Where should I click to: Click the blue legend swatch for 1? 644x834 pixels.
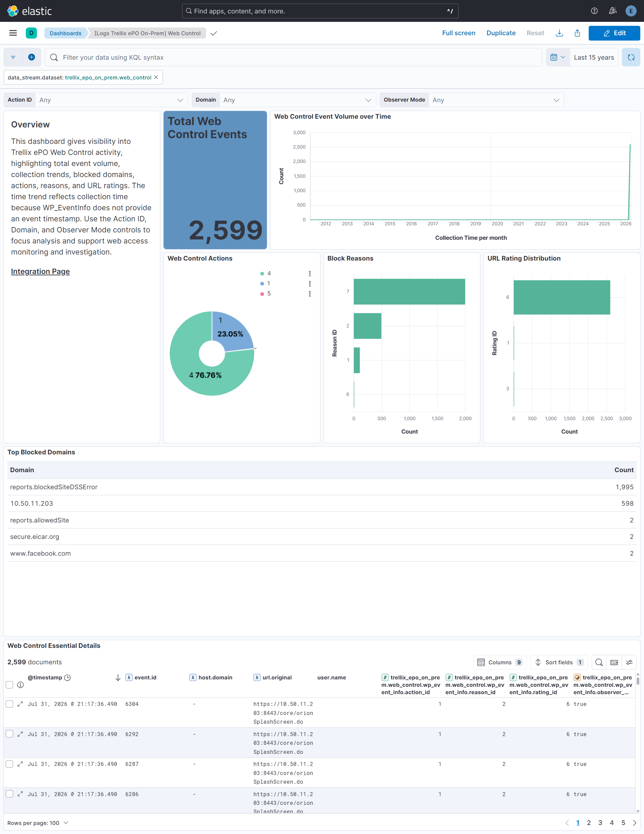pos(262,284)
